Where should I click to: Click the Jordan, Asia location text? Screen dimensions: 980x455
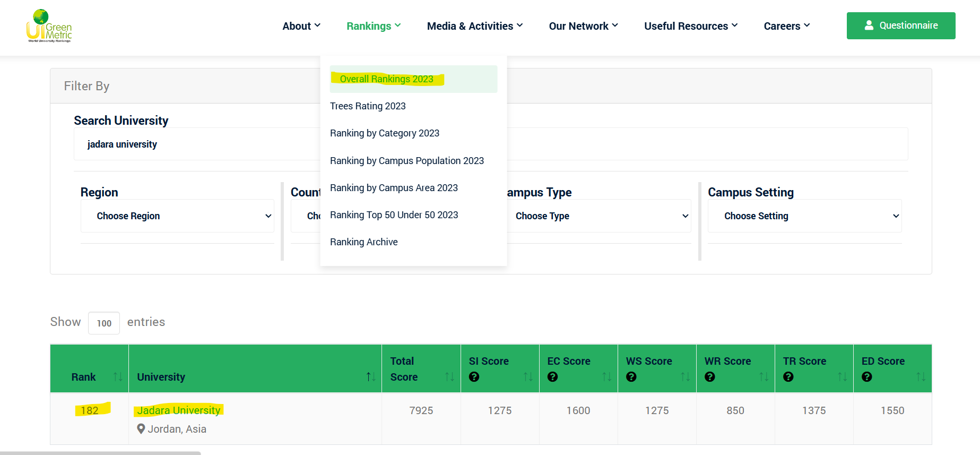click(177, 429)
